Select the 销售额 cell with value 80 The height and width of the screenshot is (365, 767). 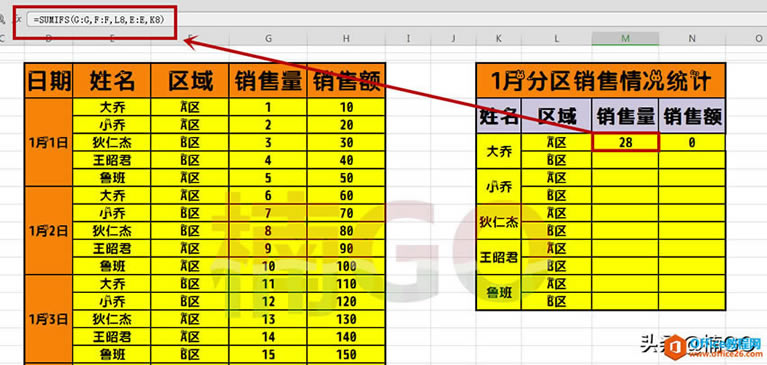click(x=346, y=230)
